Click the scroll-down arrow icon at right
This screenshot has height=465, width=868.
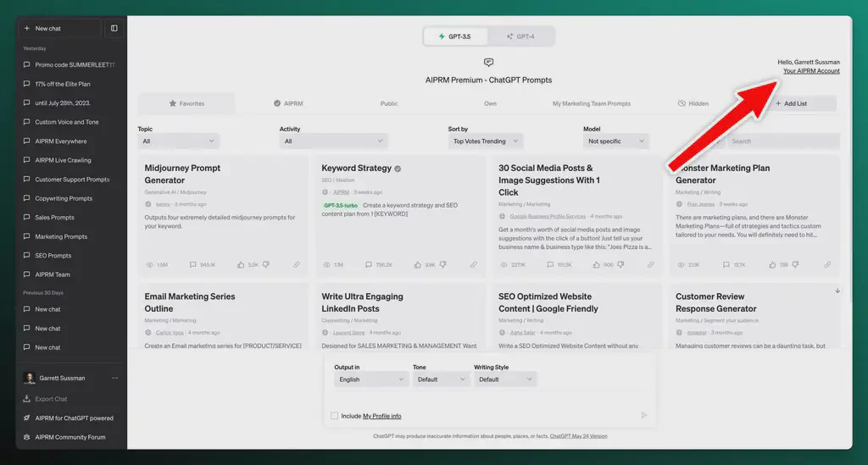tap(837, 291)
